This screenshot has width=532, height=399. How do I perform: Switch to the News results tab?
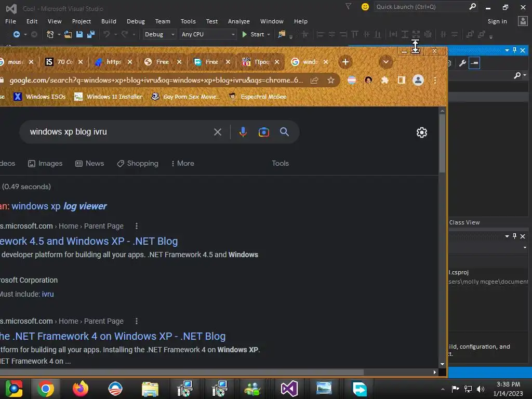coord(89,163)
